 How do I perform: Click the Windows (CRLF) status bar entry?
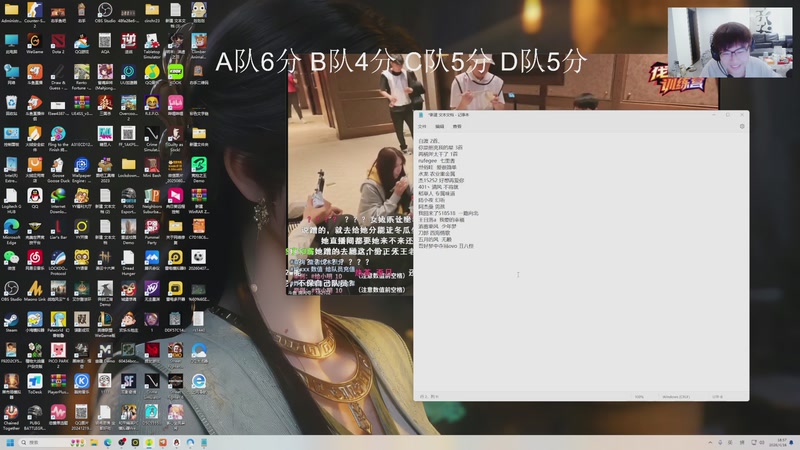676,396
